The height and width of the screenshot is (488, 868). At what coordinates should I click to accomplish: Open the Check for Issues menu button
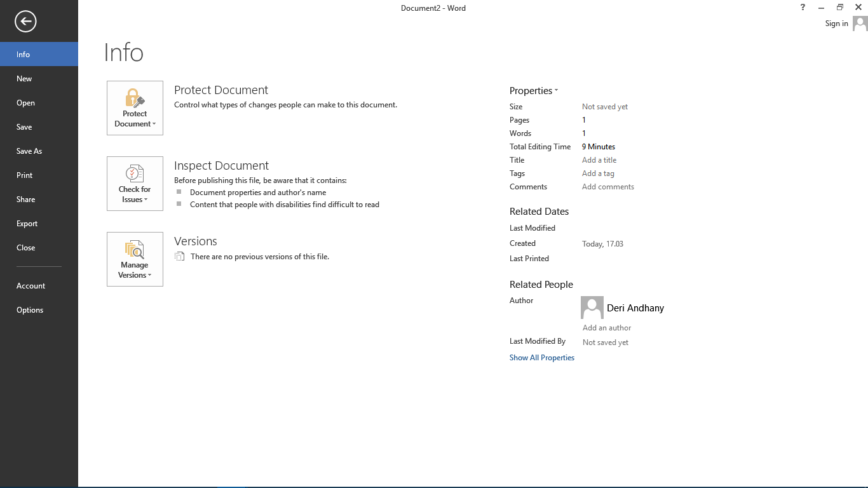tap(135, 184)
